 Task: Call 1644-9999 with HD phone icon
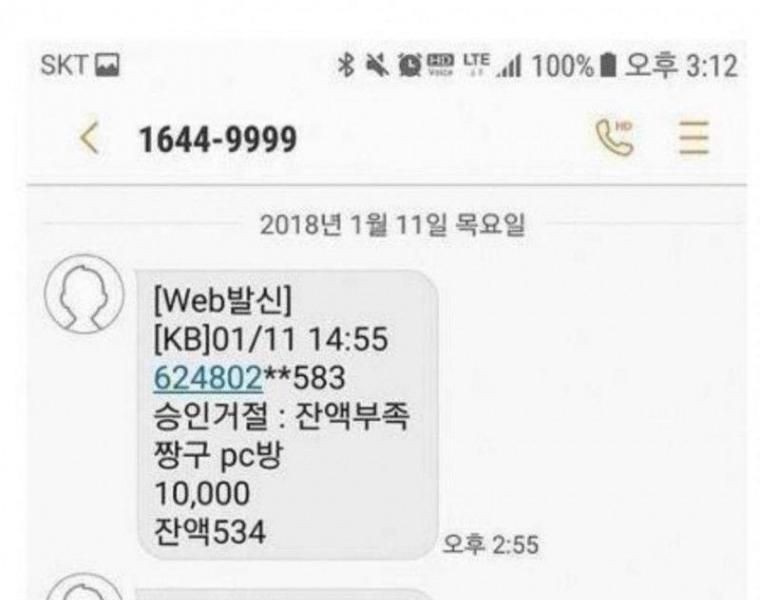pos(615,138)
